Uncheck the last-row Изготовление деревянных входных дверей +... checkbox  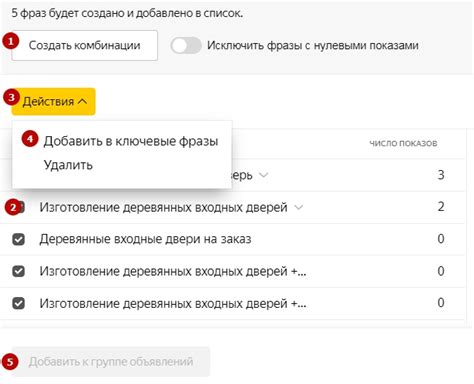18,303
